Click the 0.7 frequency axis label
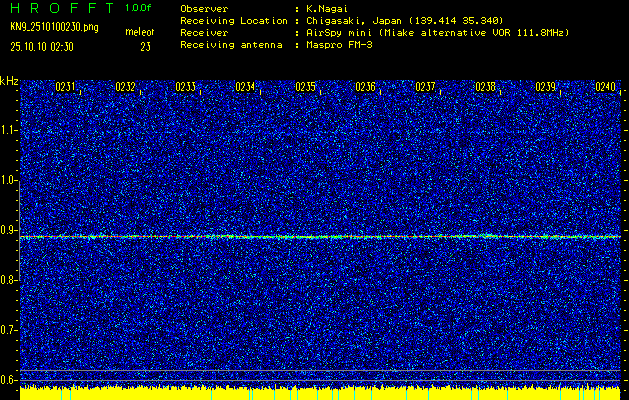 coord(9,329)
